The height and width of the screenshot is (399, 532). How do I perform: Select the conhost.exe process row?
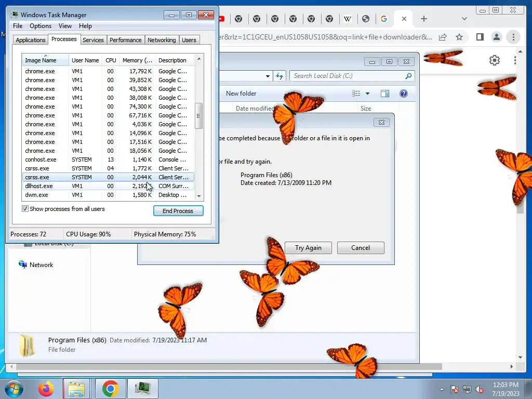(108, 159)
